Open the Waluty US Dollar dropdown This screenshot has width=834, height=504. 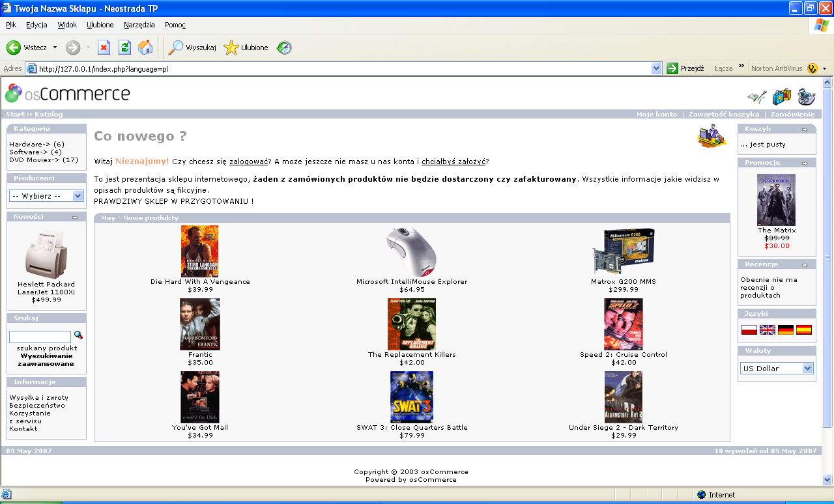tap(777, 369)
